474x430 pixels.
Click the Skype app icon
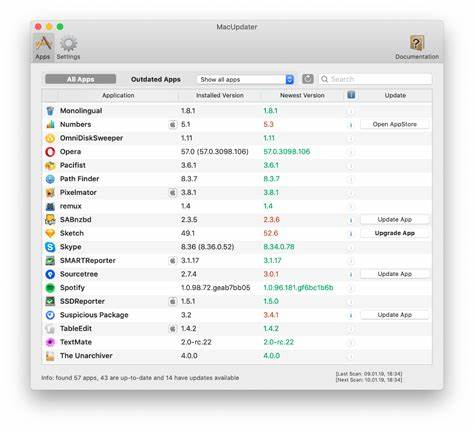click(50, 247)
